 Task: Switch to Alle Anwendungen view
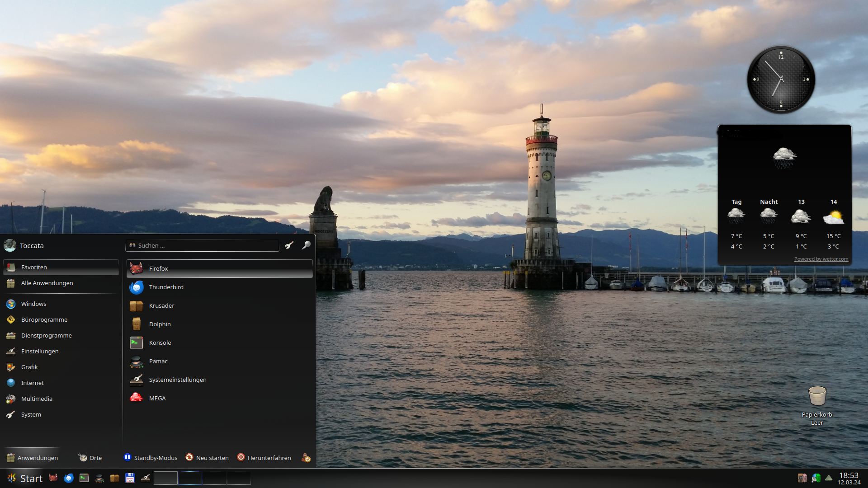(x=47, y=283)
